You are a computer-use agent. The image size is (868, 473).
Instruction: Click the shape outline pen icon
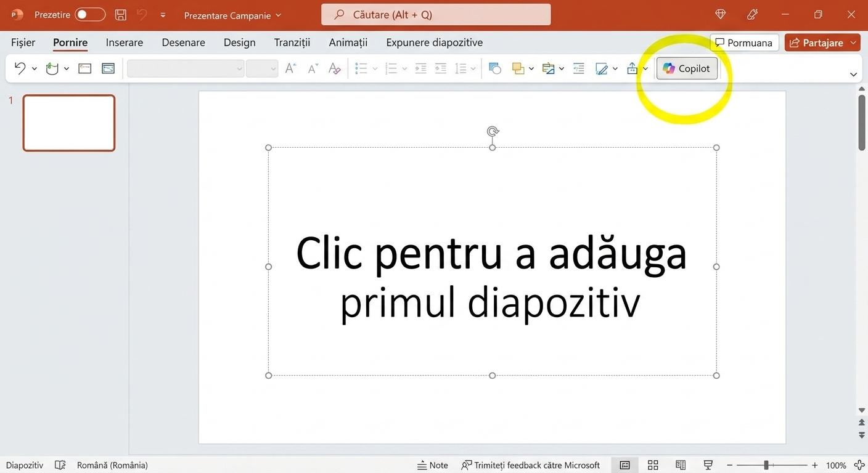(602, 68)
